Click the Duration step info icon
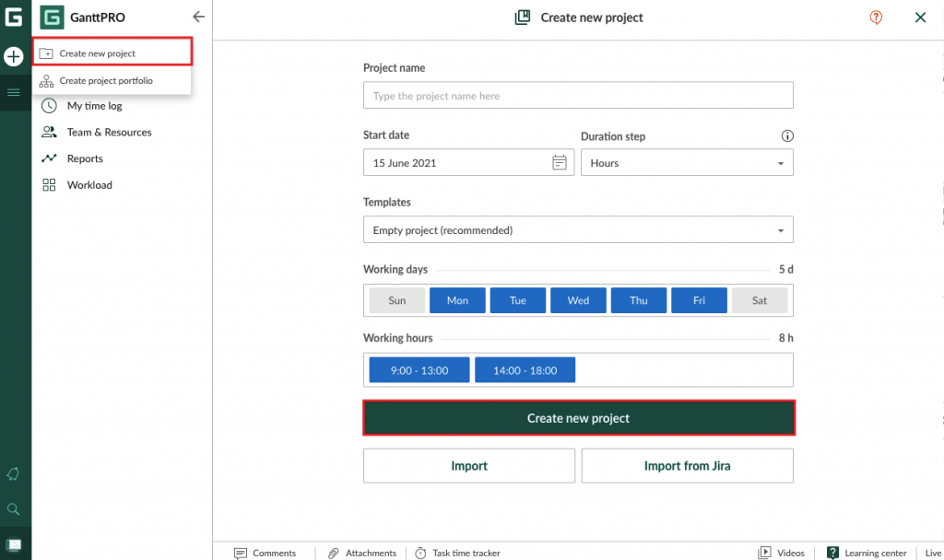Image resolution: width=944 pixels, height=560 pixels. (x=787, y=135)
